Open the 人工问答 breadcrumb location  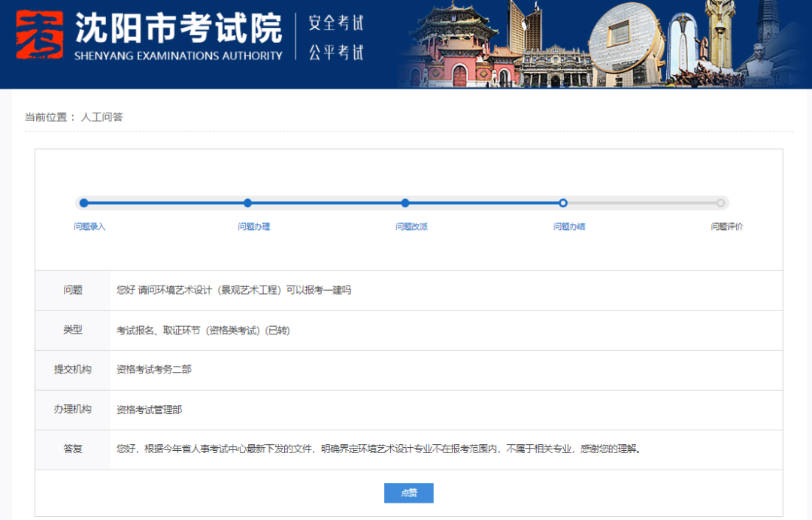pos(102,117)
